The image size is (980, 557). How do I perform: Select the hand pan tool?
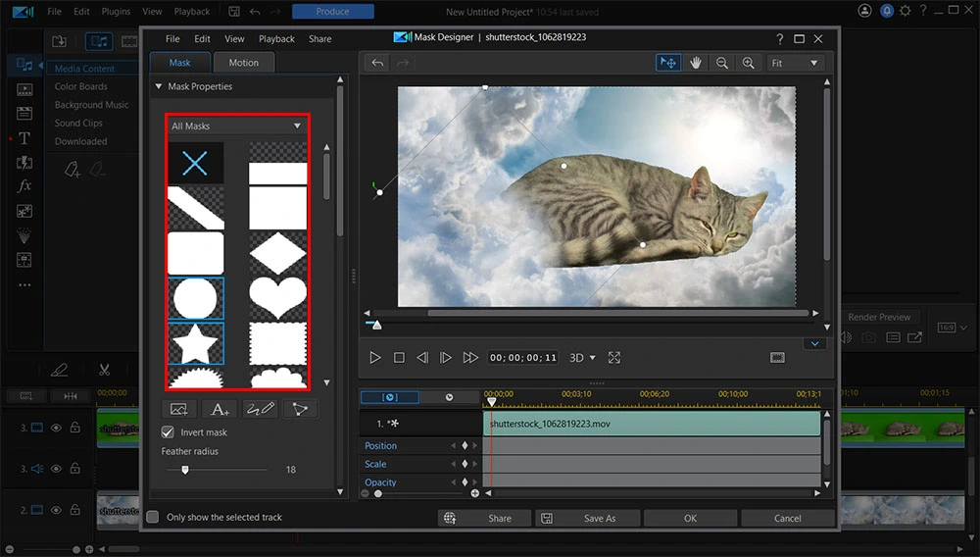click(696, 63)
